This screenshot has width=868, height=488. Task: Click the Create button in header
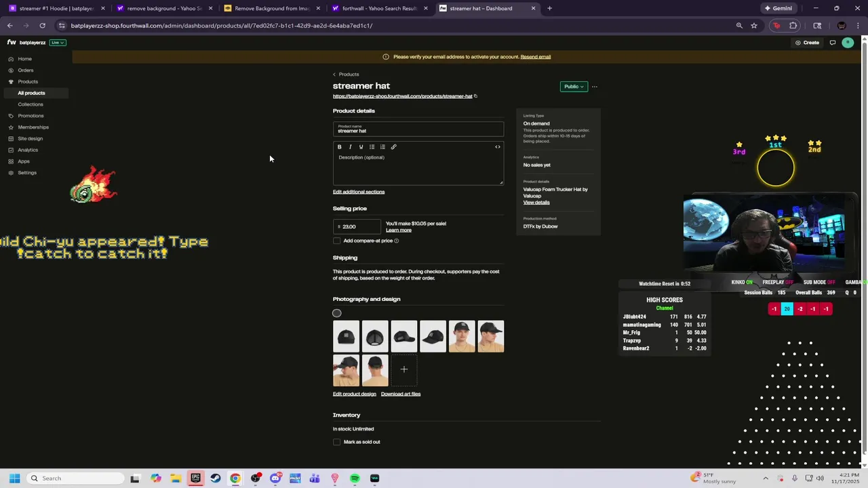[x=807, y=43]
